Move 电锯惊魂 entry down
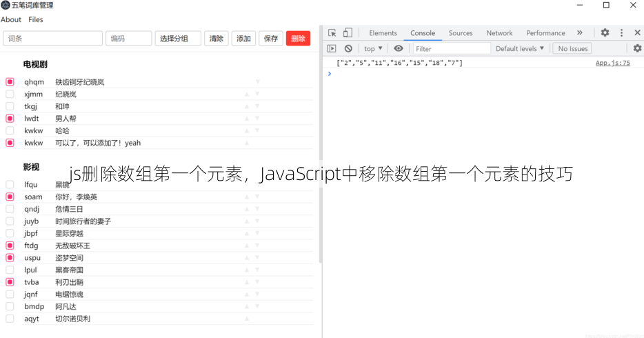The height and width of the screenshot is (338, 644). point(257,294)
